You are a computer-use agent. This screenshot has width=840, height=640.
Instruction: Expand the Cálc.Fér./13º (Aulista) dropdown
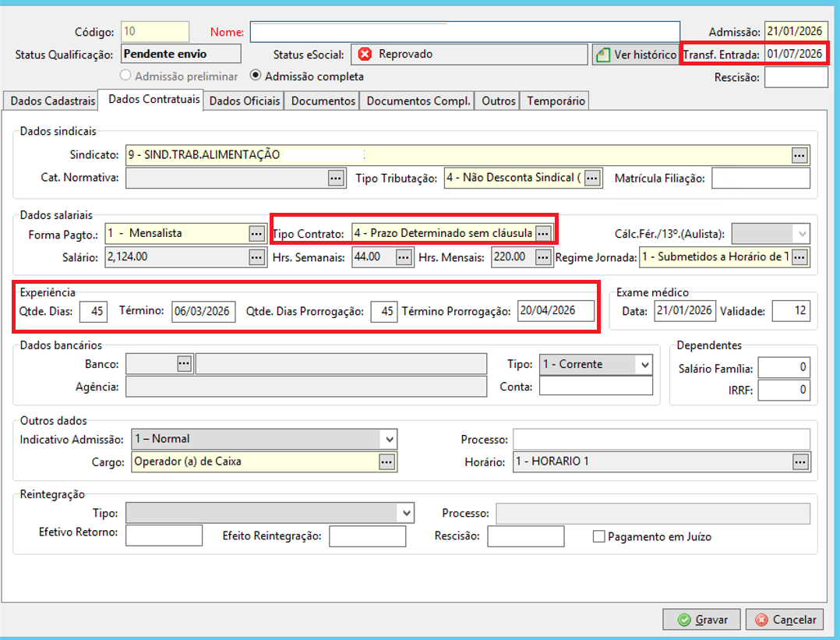coord(801,234)
